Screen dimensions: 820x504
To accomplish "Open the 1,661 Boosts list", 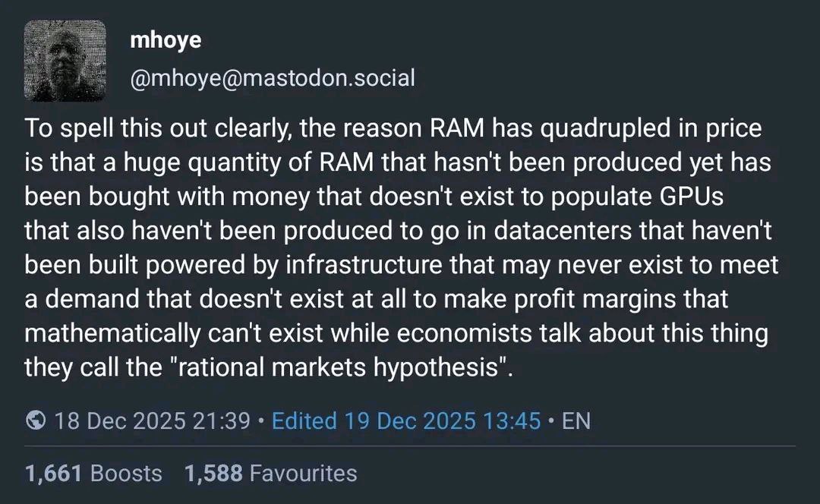I will tap(93, 474).
